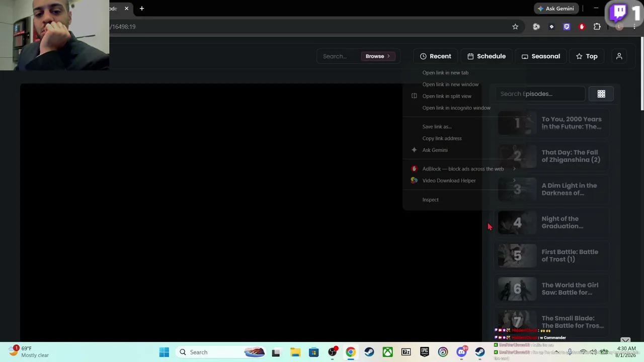Play episode 4 Night of the Graduation
644x362 pixels.
[552, 222]
